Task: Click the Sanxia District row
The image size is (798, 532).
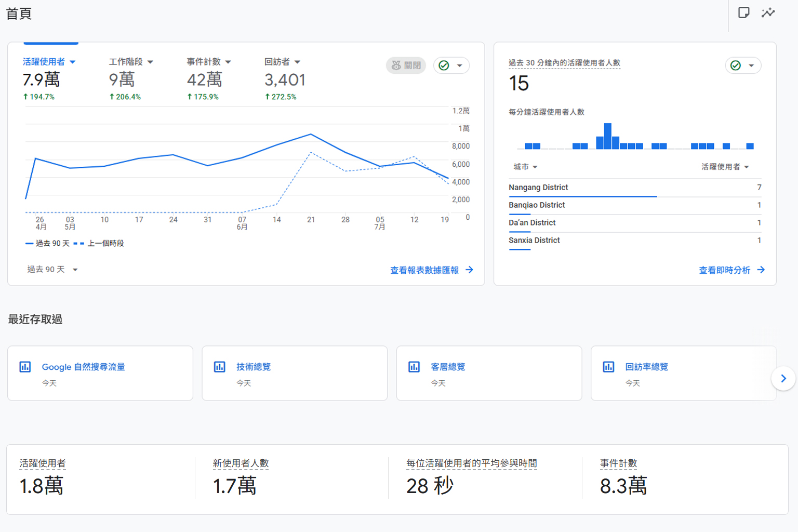Action: 635,241
